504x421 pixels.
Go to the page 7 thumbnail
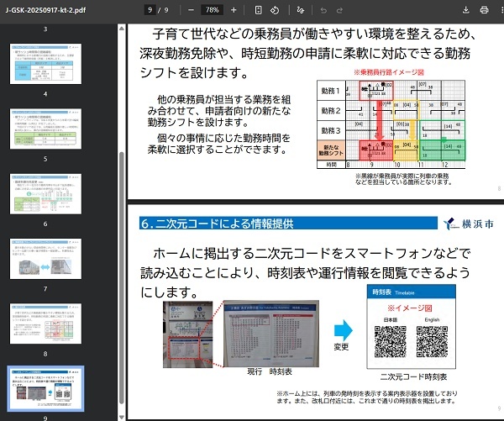(45, 258)
